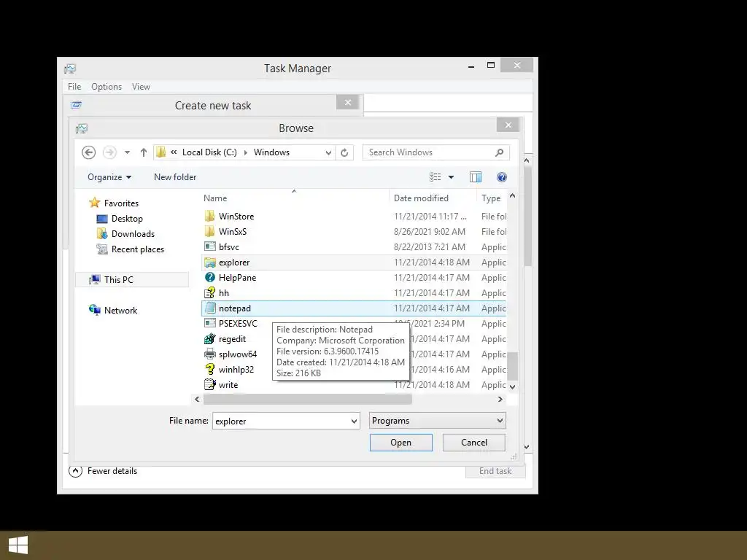747x560 pixels.
Task: Select the PSEXESVC application icon
Action: click(x=209, y=323)
